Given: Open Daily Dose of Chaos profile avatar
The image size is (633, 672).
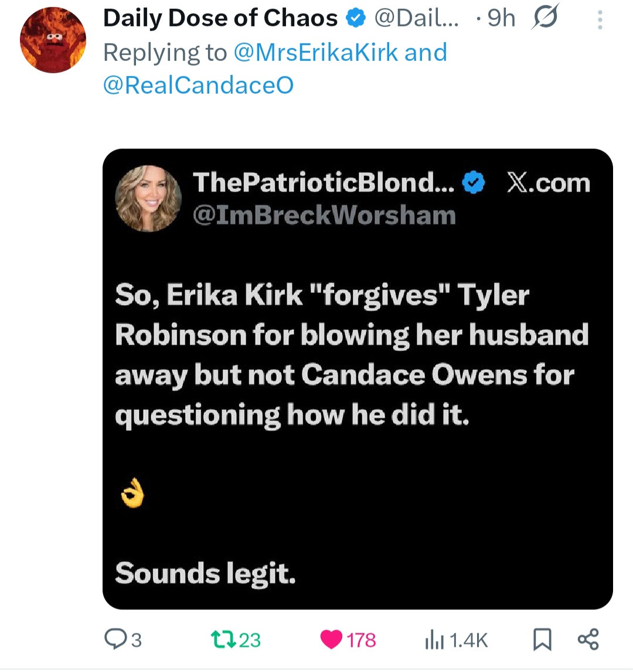Looking at the screenshot, I should [x=53, y=40].
